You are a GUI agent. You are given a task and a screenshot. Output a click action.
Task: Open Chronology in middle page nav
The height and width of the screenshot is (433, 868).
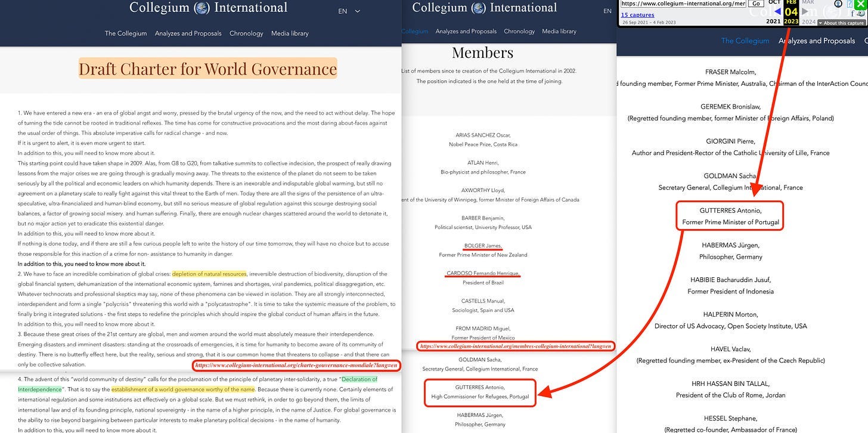point(519,31)
